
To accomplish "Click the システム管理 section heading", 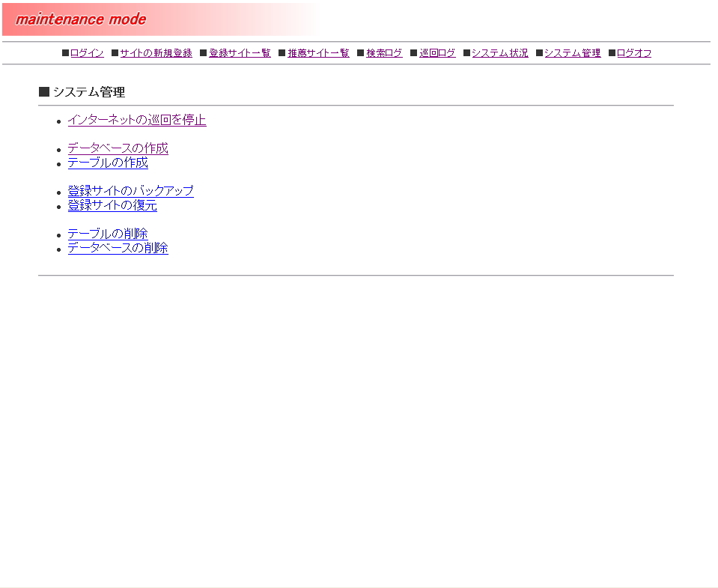I will (88, 92).
